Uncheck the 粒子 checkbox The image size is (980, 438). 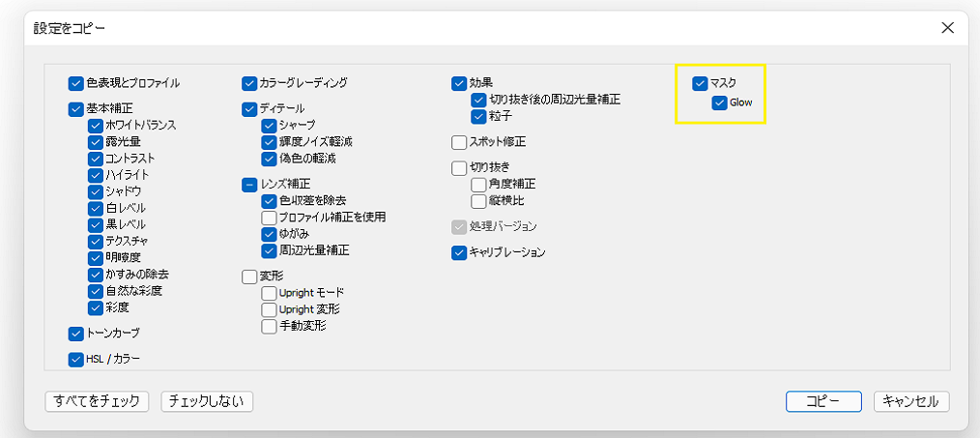[478, 116]
